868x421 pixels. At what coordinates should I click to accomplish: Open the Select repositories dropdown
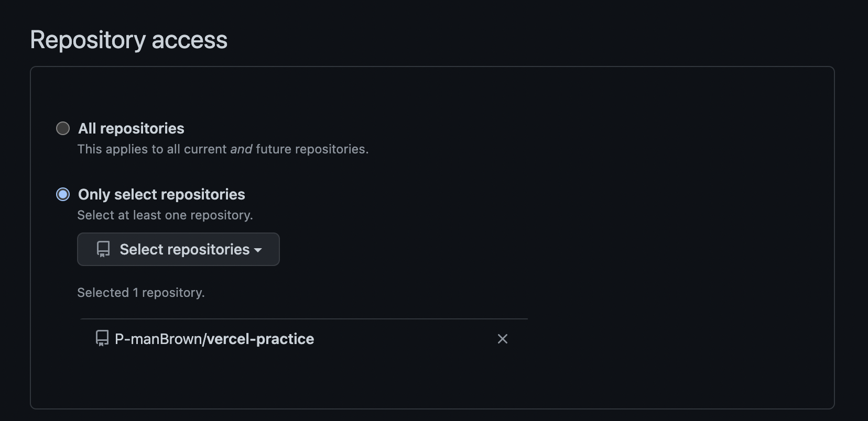(x=178, y=249)
